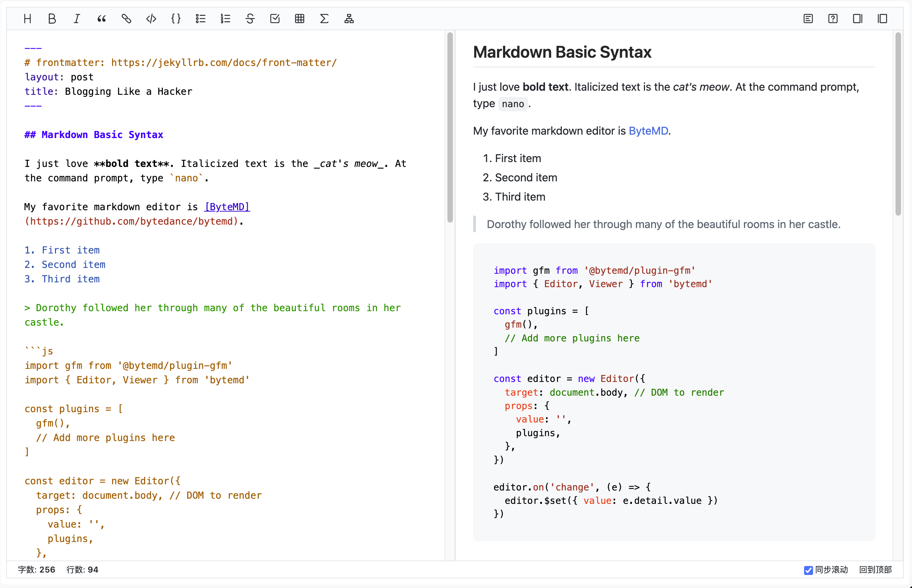Click 'Second item' in preview list

coord(526,178)
